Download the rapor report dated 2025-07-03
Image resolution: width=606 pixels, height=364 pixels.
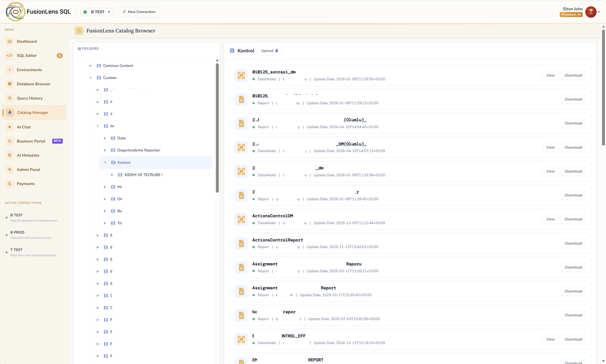coord(573,315)
